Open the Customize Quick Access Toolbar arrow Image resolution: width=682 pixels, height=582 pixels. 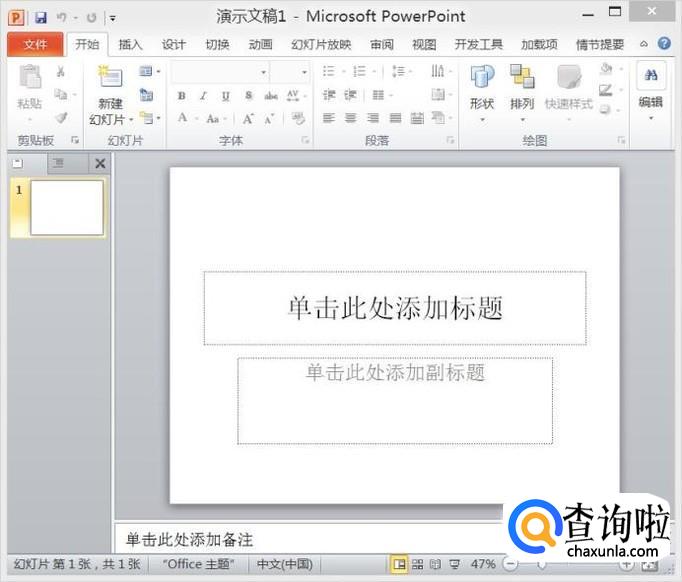click(113, 18)
